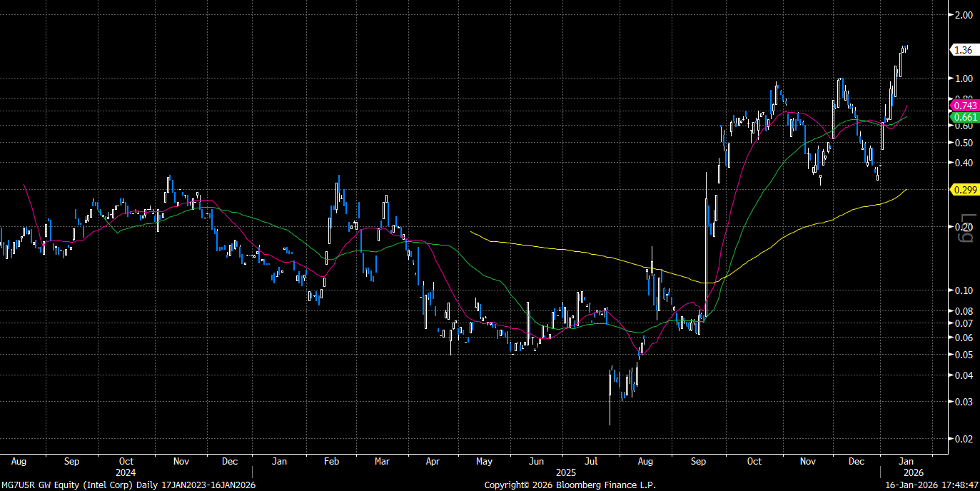Select the pink 0.743 moving average label
The image size is (980, 491).
coord(965,105)
